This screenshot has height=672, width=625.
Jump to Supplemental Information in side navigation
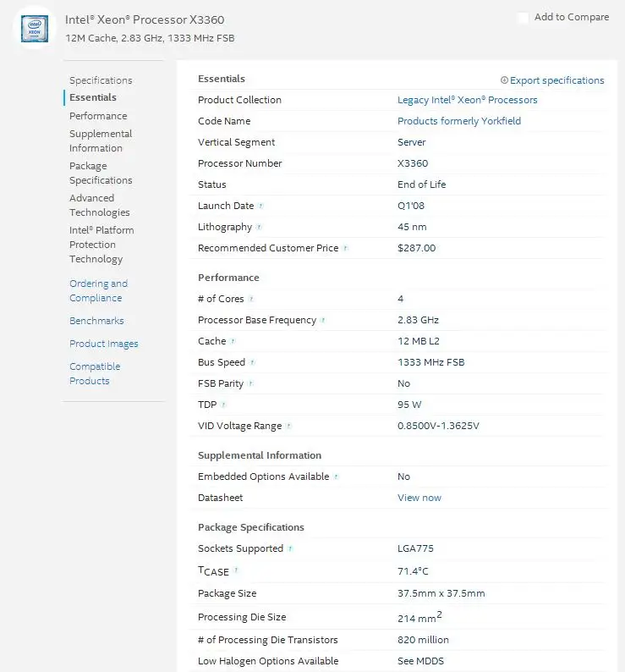pos(101,140)
